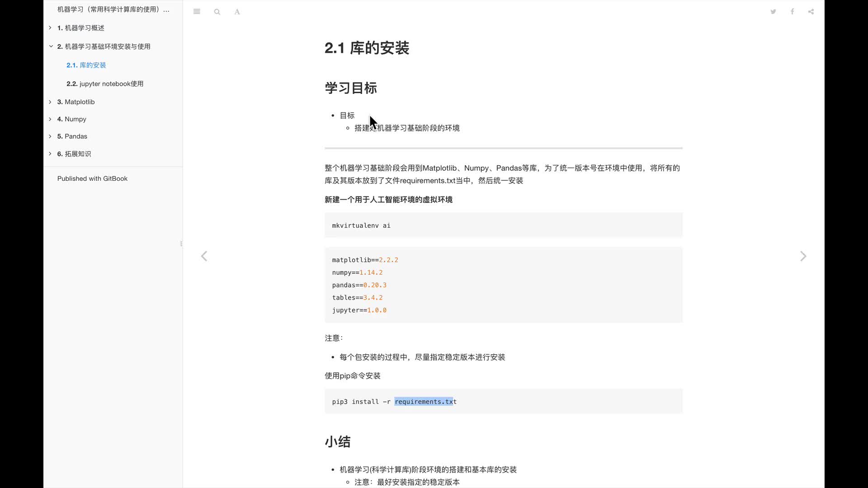Open the search magnifier icon
Image resolution: width=868 pixels, height=488 pixels.
point(217,12)
